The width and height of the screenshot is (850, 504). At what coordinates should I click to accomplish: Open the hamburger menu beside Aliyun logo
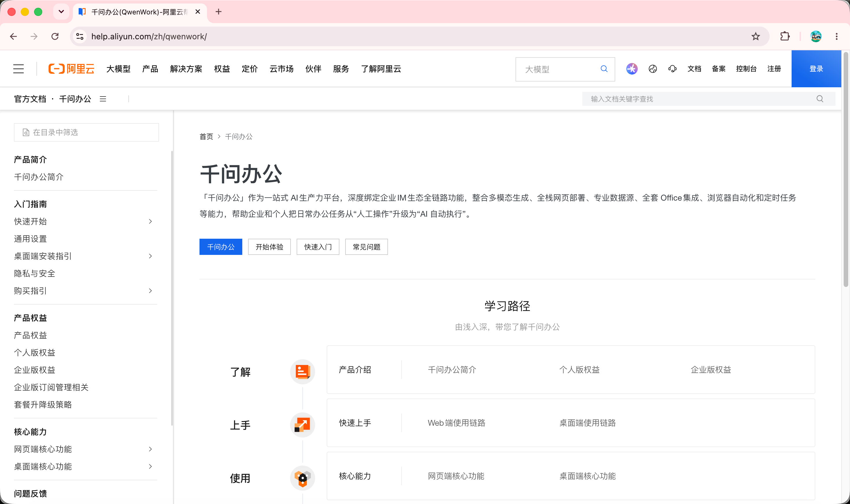coord(18,69)
